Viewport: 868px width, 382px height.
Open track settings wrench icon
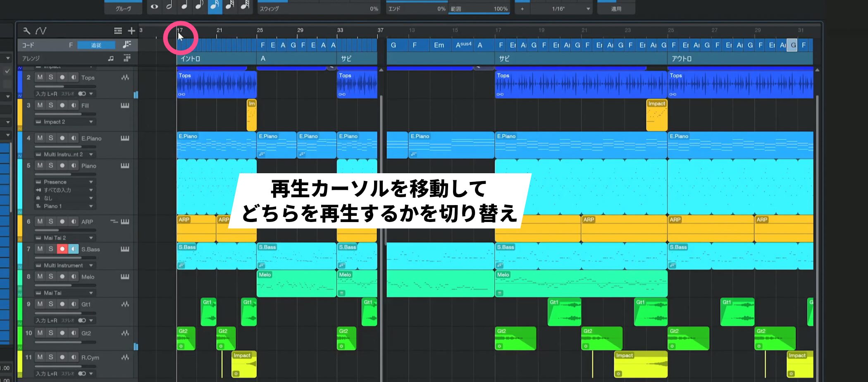coord(26,31)
